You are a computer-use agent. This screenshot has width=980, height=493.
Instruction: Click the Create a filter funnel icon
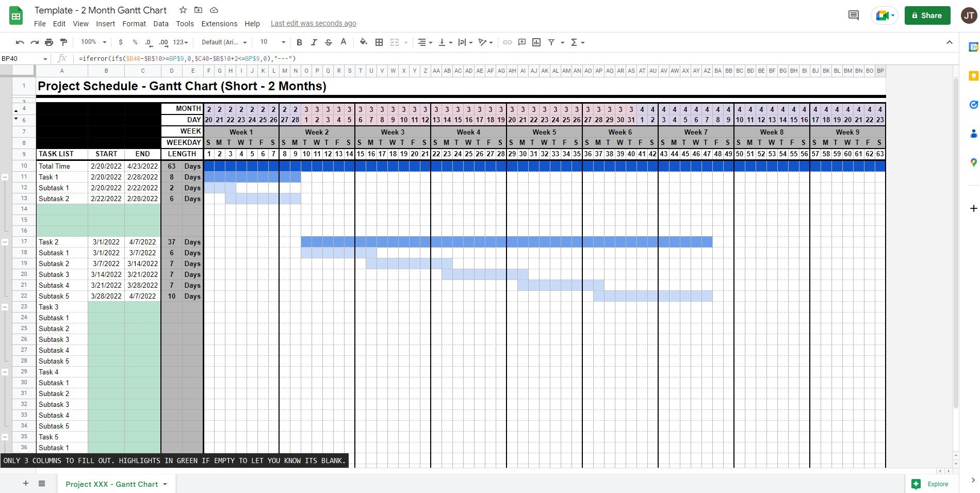[551, 42]
